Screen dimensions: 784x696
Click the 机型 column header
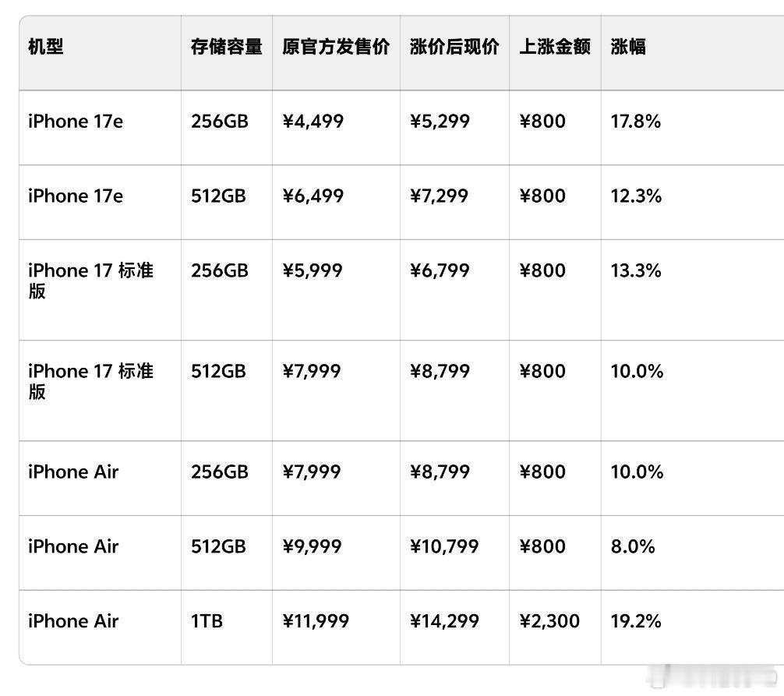45,47
